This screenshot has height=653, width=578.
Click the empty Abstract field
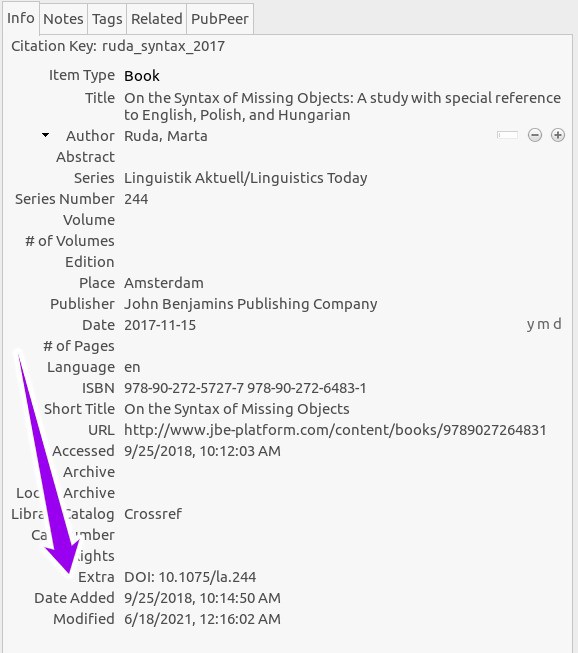341,157
